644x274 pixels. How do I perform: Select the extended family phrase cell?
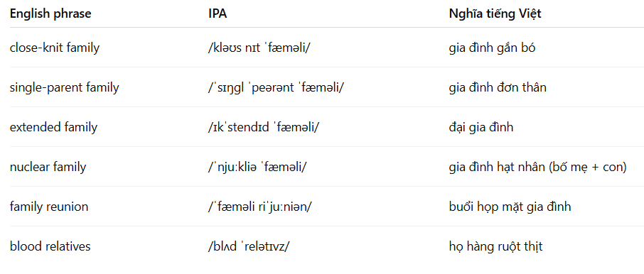click(x=54, y=128)
